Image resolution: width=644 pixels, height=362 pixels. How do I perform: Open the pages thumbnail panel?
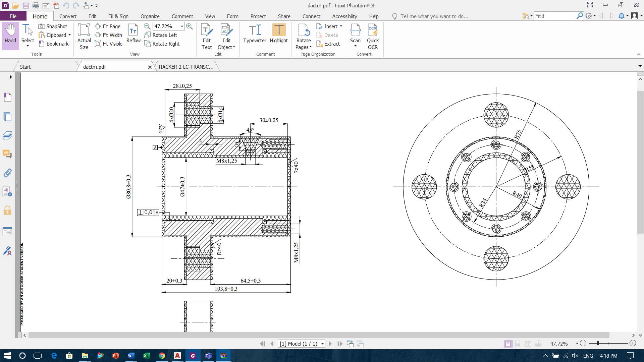[x=7, y=116]
